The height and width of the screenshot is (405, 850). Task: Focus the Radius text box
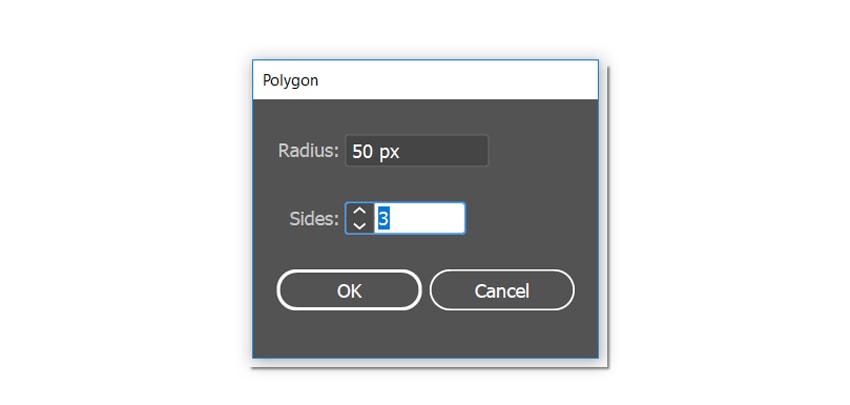click(x=416, y=152)
